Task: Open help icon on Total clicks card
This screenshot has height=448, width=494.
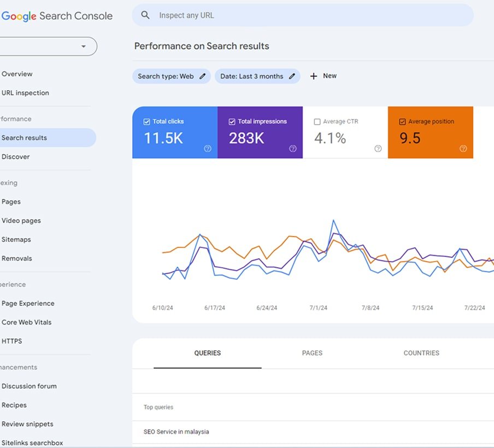Action: pos(208,149)
